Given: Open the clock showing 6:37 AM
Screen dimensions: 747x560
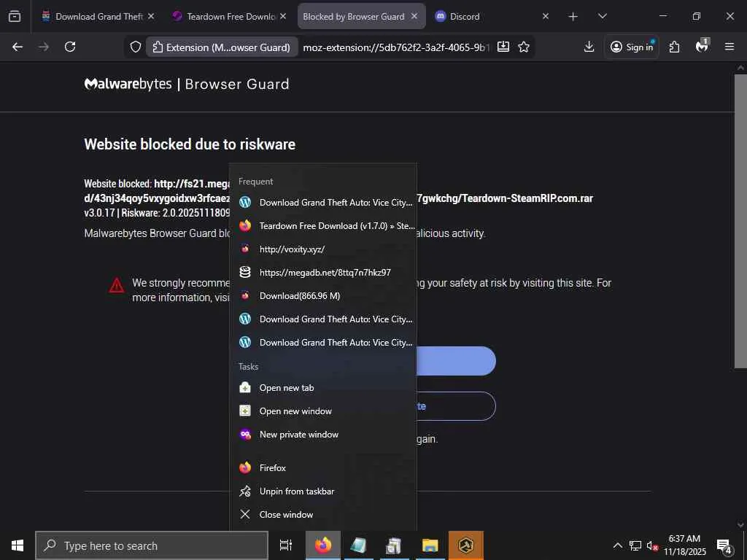Looking at the screenshot, I should (x=684, y=545).
